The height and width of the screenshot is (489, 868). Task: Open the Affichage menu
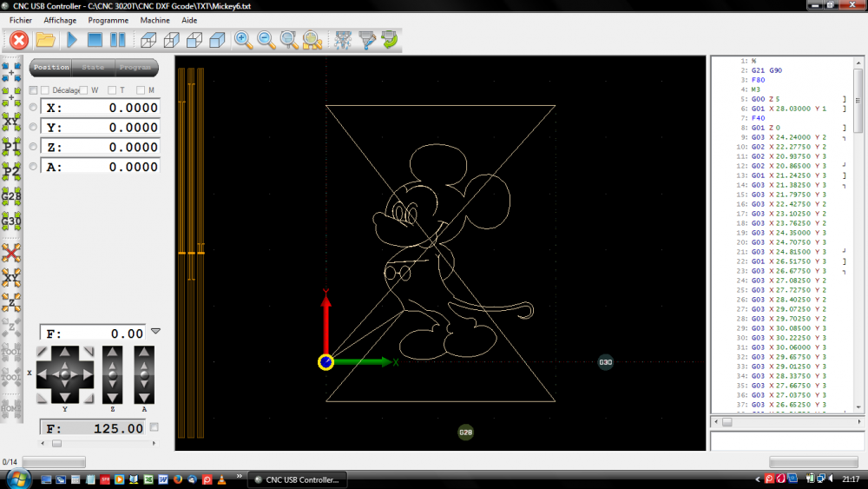click(x=60, y=20)
